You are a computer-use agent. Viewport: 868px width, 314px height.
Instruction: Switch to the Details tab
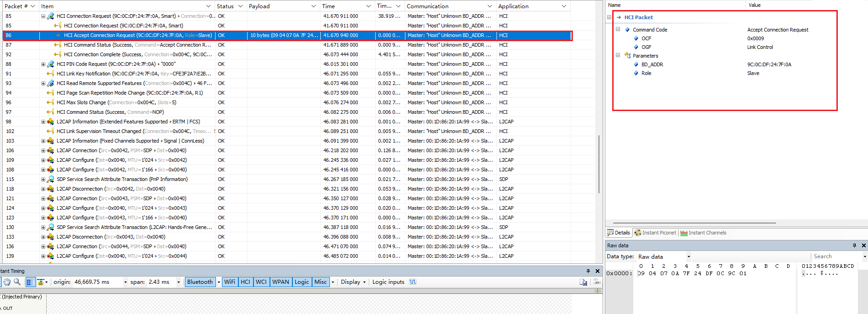pyautogui.click(x=619, y=233)
